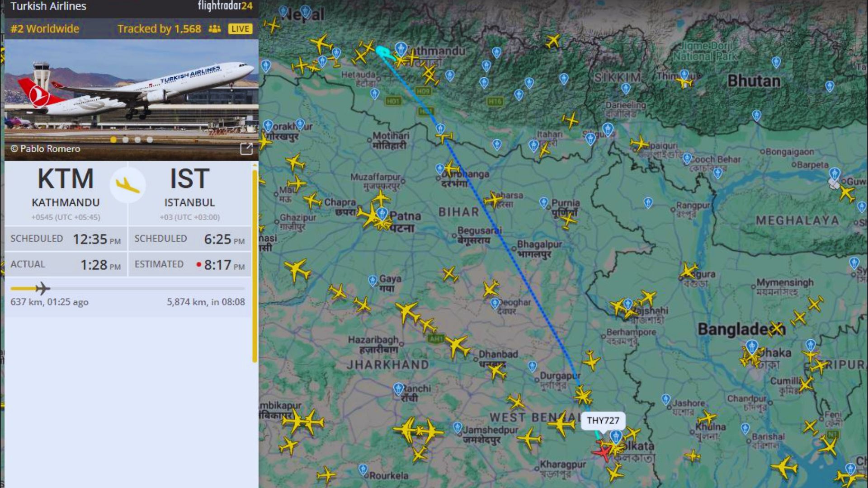
Task: Click the airport pin at Kathmandu
Action: [x=401, y=49]
